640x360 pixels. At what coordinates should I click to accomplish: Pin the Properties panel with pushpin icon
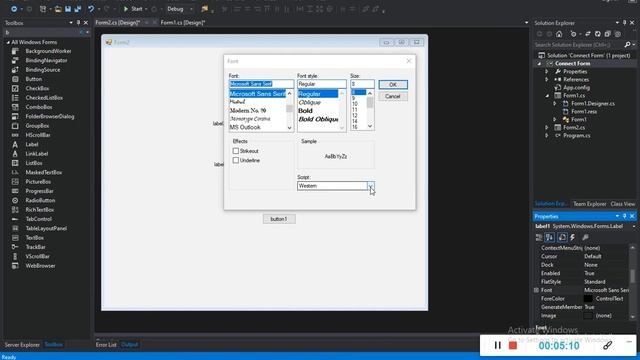(624, 216)
